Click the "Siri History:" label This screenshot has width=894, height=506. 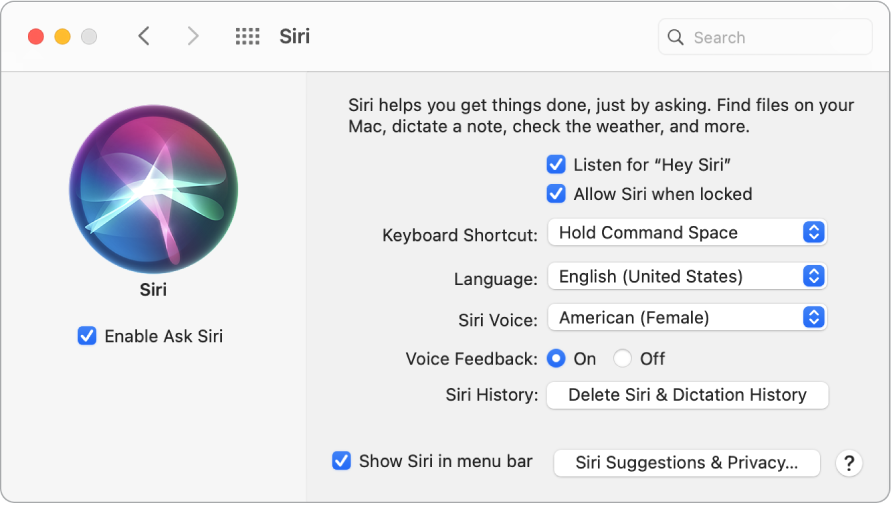pos(491,395)
